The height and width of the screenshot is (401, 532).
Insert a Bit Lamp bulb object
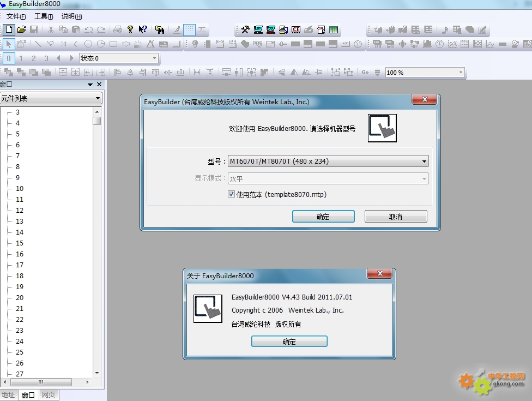click(195, 44)
